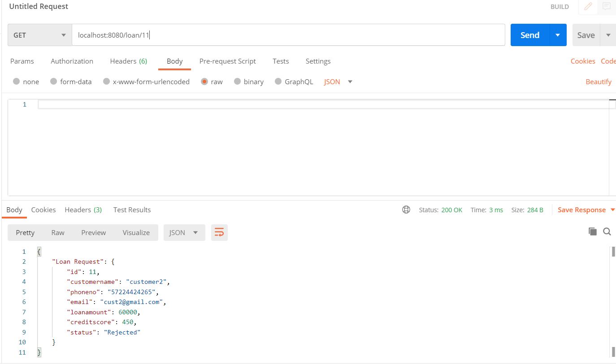The height and width of the screenshot is (364, 616).
Task: Open the GET method dropdown
Action: (39, 35)
